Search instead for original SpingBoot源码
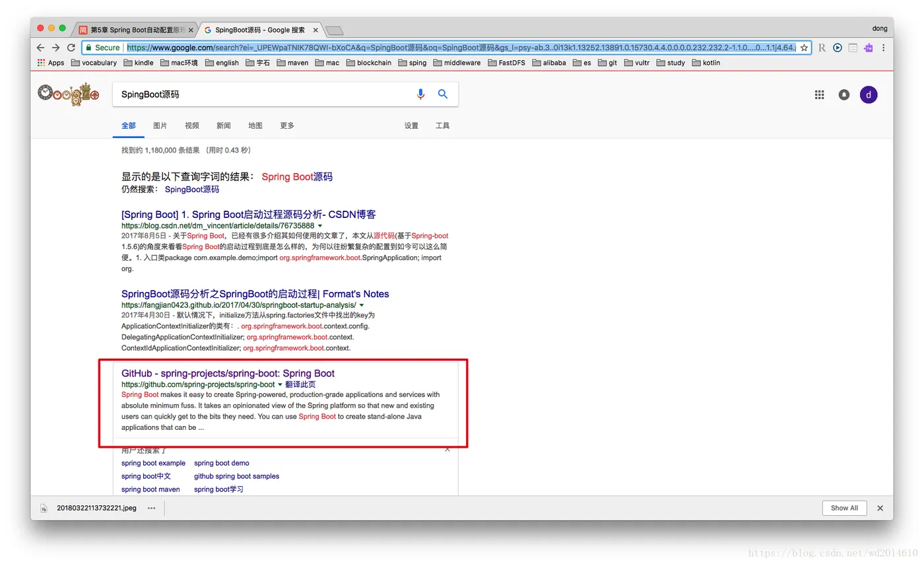 tap(191, 189)
